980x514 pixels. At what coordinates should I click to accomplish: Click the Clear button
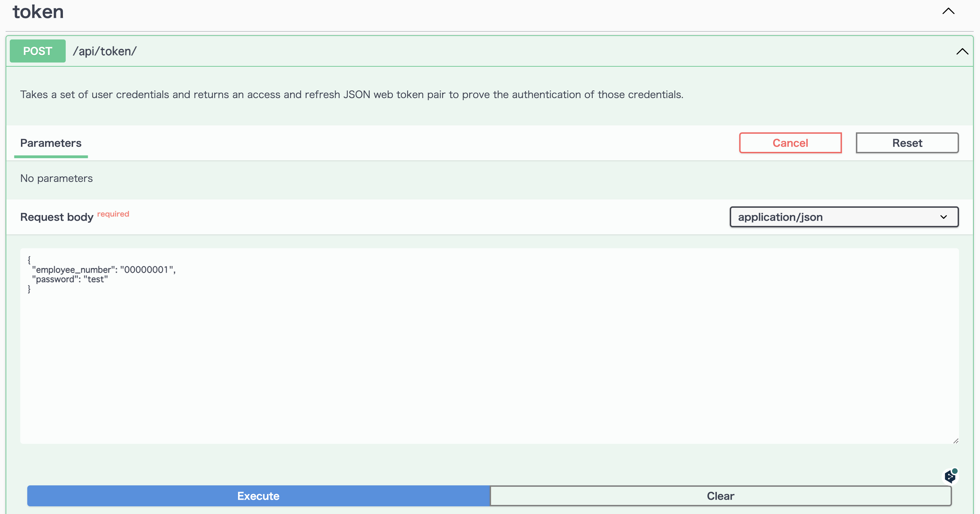pos(720,496)
